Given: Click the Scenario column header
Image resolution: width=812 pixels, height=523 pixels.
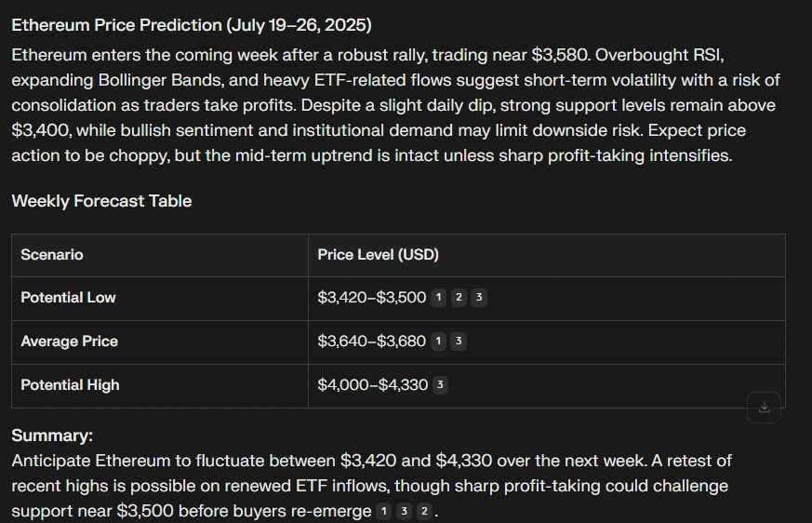Looking at the screenshot, I should point(52,255).
